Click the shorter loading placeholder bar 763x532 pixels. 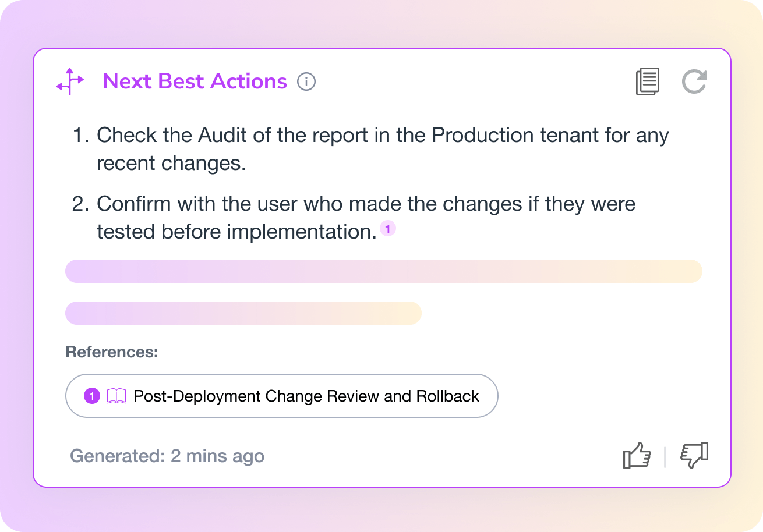coord(243,313)
